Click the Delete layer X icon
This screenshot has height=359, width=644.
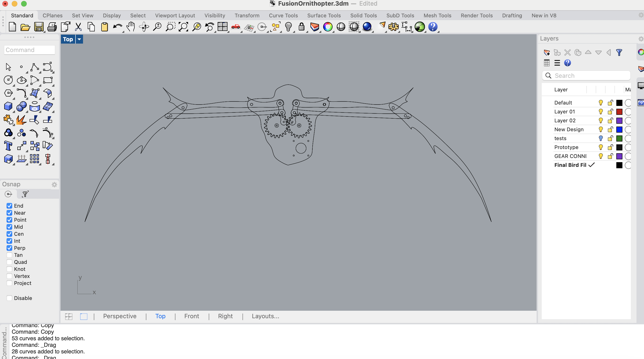(568, 52)
